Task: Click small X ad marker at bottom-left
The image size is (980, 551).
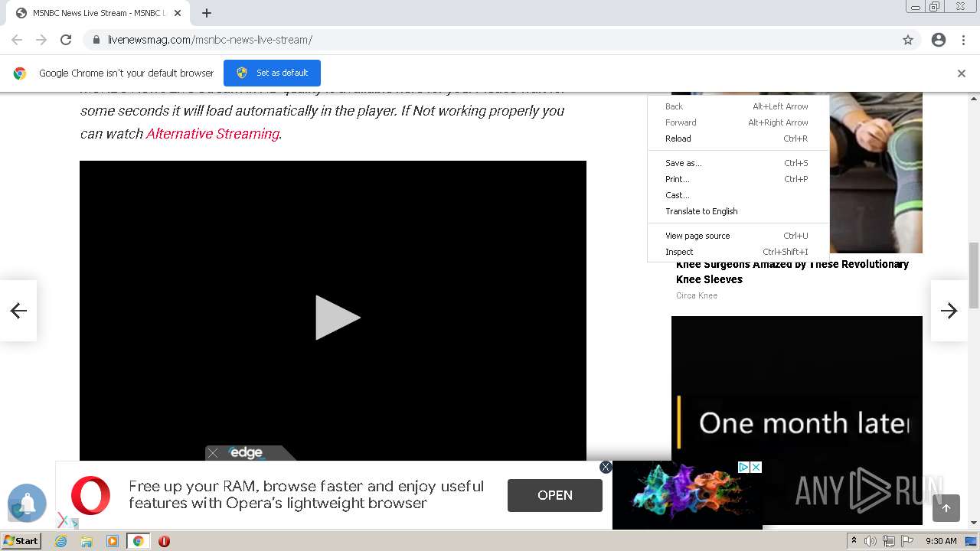Action: (x=63, y=520)
